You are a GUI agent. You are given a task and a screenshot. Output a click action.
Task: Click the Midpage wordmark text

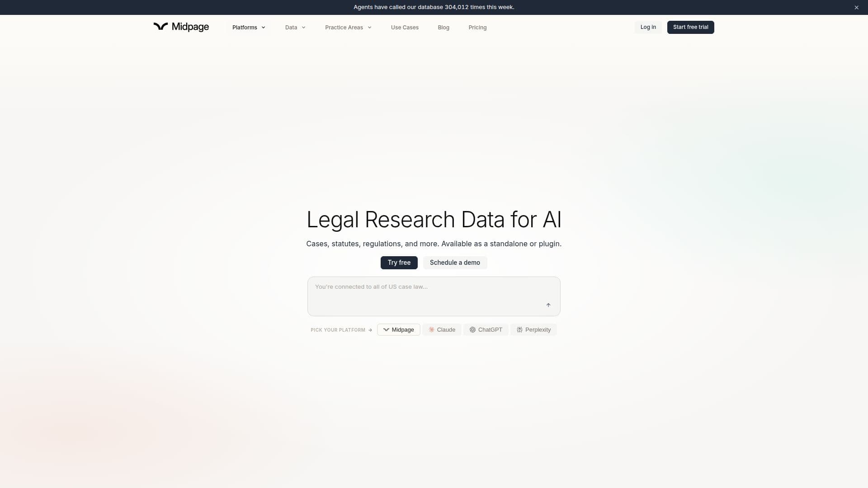point(190,27)
